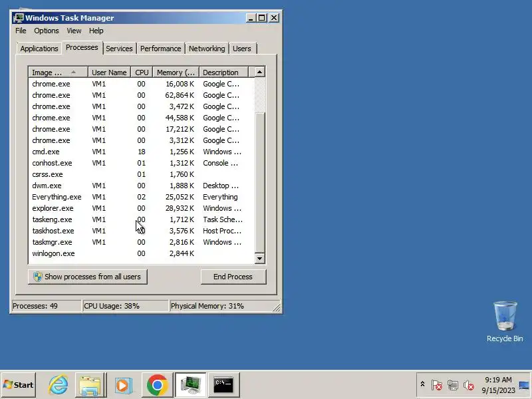Click the Show Desktop tray button
Viewport: 532px width, 399px height.
(524, 385)
